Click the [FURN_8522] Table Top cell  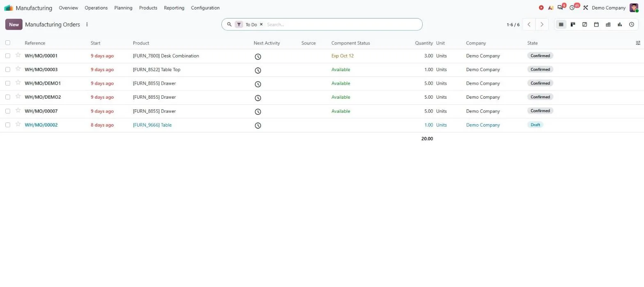156,69
